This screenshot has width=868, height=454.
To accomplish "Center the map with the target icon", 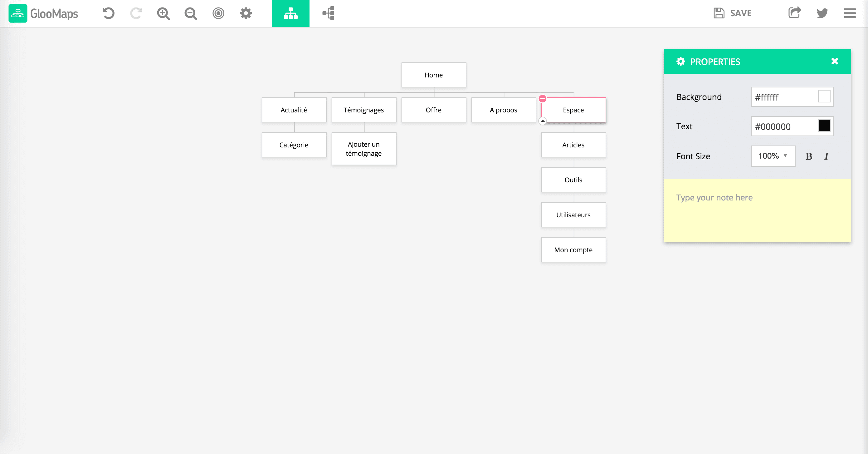I will point(218,13).
